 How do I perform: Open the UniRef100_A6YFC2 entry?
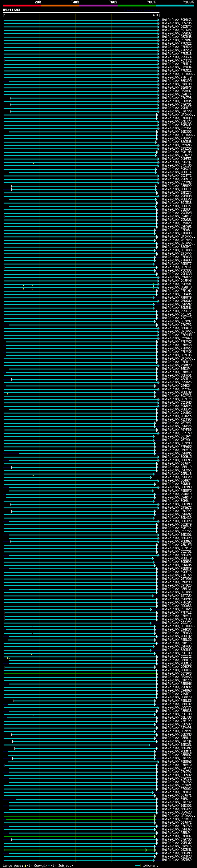(176, 61)
